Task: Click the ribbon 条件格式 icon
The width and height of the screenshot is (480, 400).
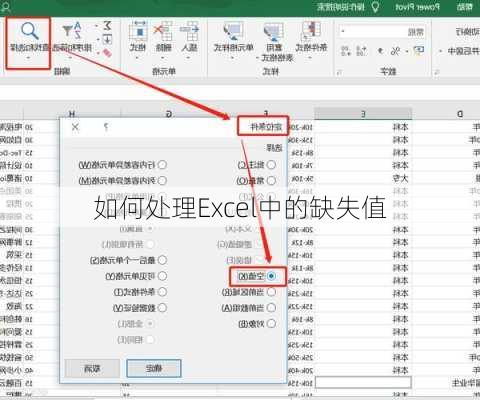Action: pyautogui.click(x=311, y=32)
